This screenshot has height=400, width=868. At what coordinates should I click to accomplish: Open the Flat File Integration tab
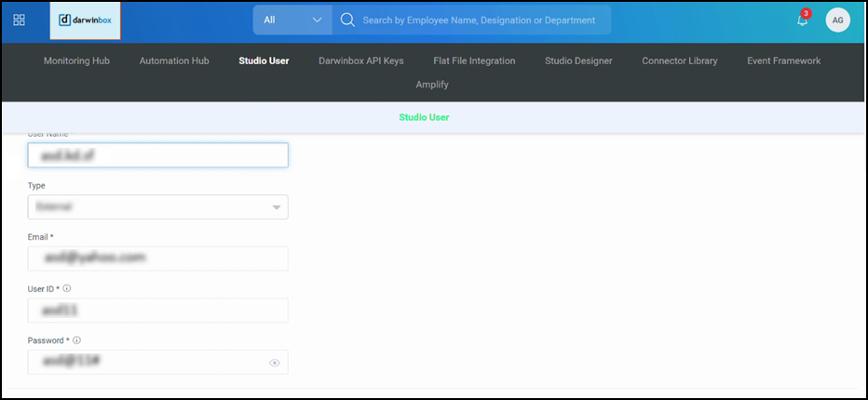[474, 61]
